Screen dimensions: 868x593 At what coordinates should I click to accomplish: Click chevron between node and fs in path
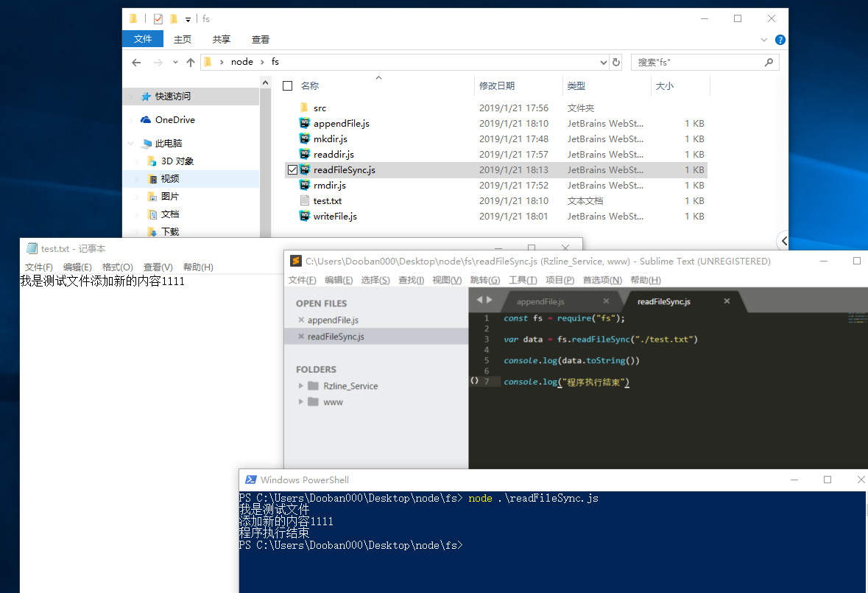[x=262, y=62]
